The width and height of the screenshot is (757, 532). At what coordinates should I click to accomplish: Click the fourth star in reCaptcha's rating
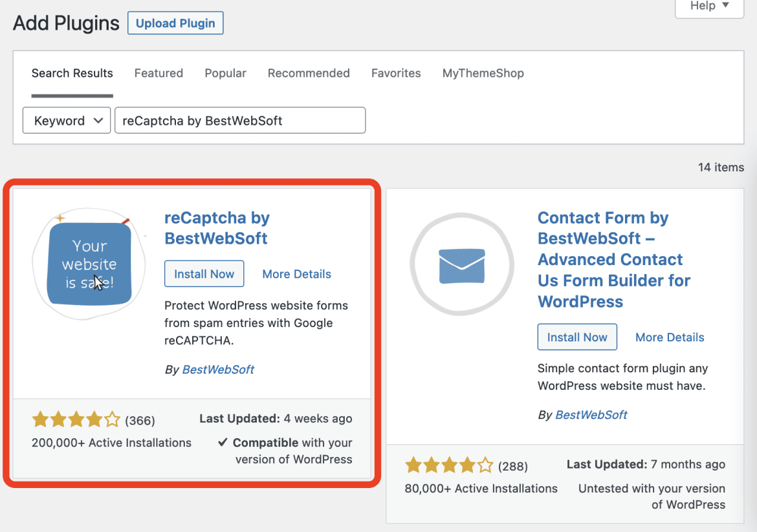[94, 420]
